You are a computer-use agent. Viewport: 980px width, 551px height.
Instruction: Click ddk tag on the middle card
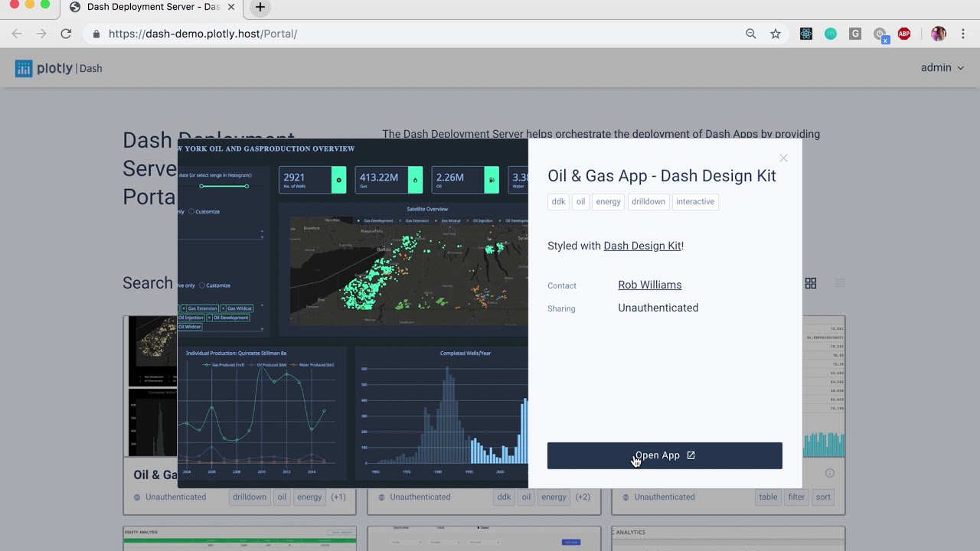click(x=504, y=497)
